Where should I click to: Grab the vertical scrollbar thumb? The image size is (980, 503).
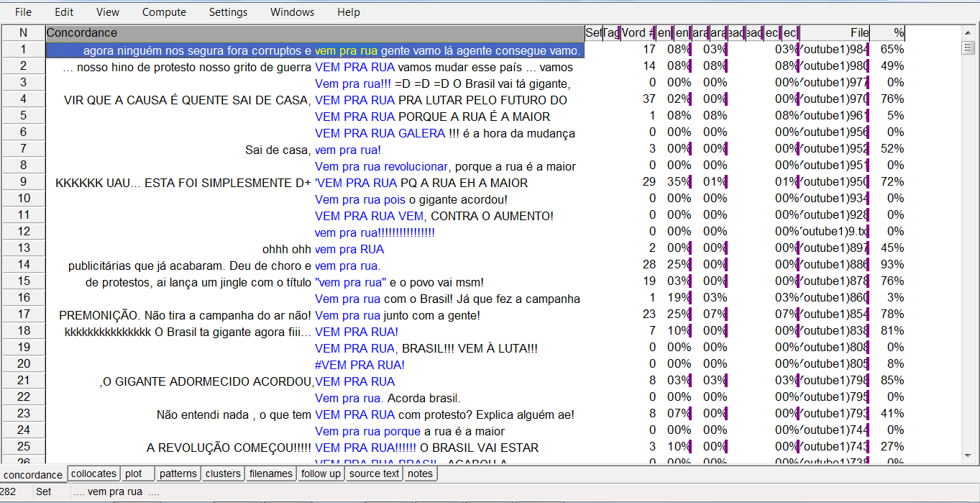[x=968, y=47]
